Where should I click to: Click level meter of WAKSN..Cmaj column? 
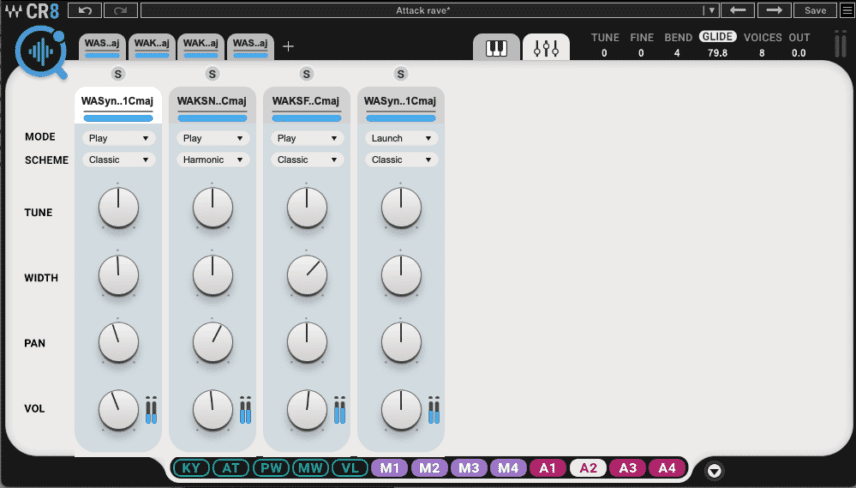tap(246, 410)
